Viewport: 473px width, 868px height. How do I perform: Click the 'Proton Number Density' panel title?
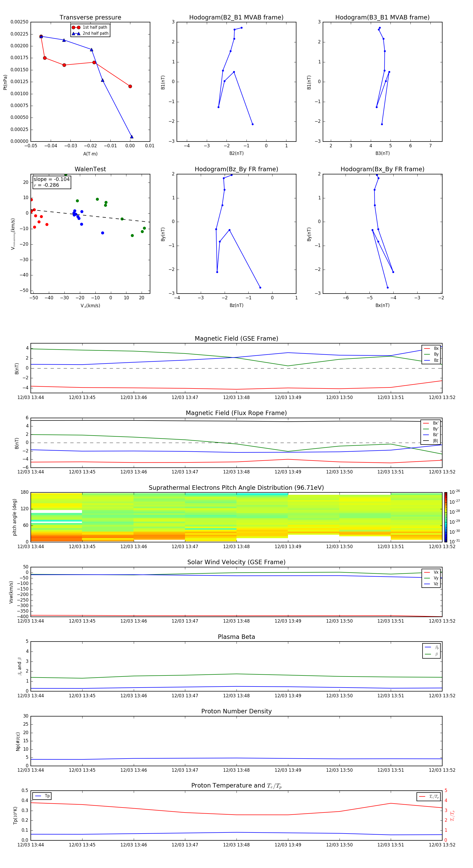[x=236, y=711]
